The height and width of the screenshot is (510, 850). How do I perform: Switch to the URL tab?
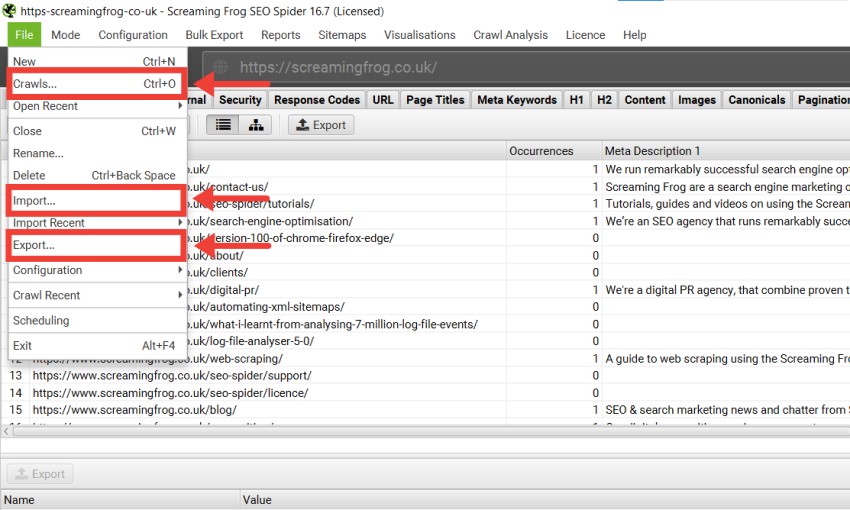[x=383, y=100]
